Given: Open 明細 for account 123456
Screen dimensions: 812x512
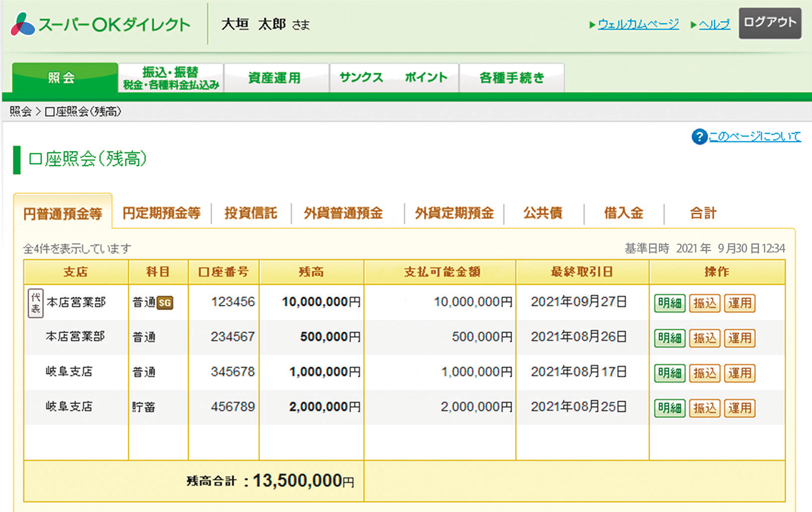Looking at the screenshot, I should click(x=670, y=303).
